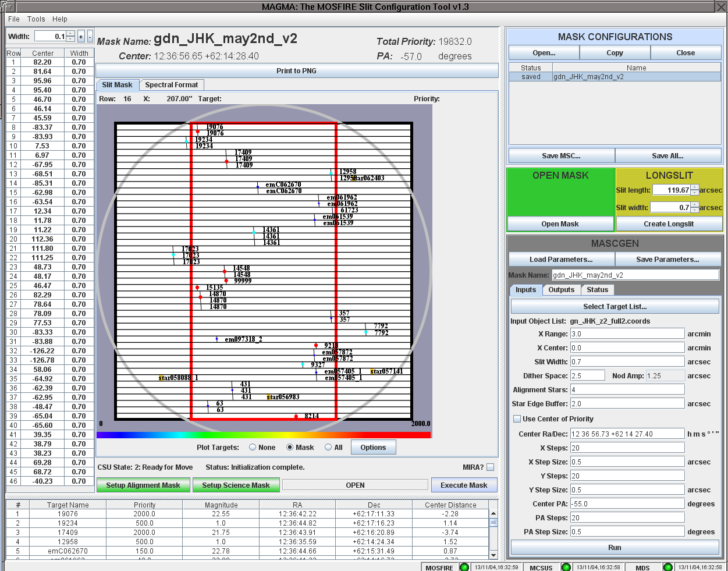Click the Close mask configuration button

686,53
